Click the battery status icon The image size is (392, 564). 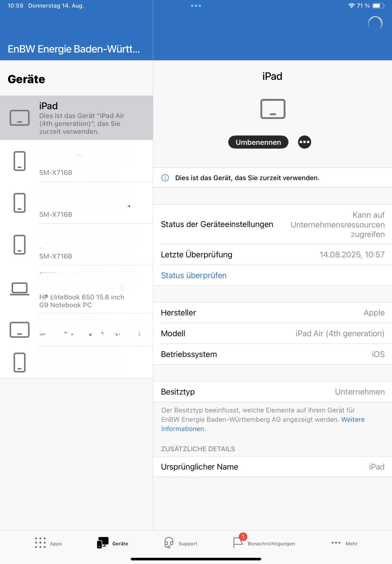tap(378, 6)
